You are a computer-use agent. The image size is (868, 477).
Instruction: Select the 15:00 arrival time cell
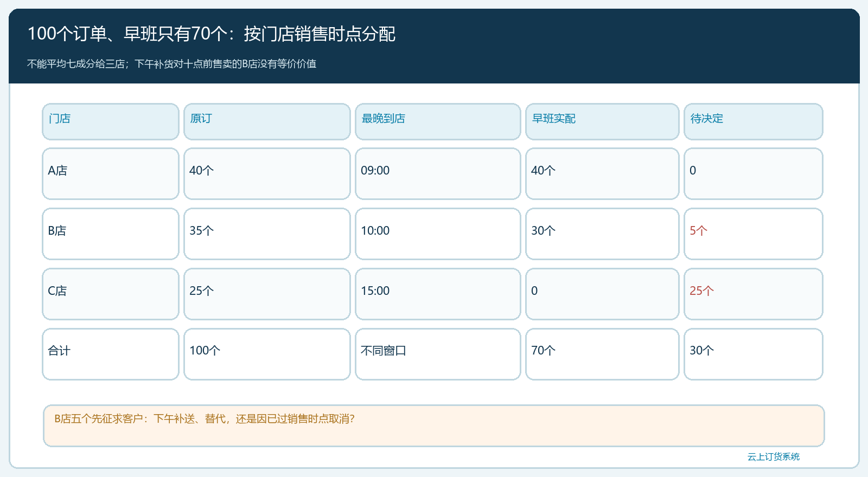pos(438,294)
